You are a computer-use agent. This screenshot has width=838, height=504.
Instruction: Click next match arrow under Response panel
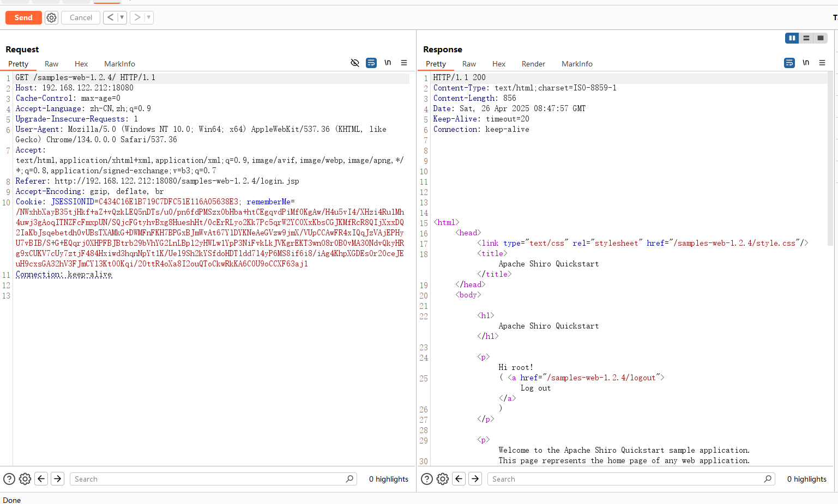pos(475,479)
